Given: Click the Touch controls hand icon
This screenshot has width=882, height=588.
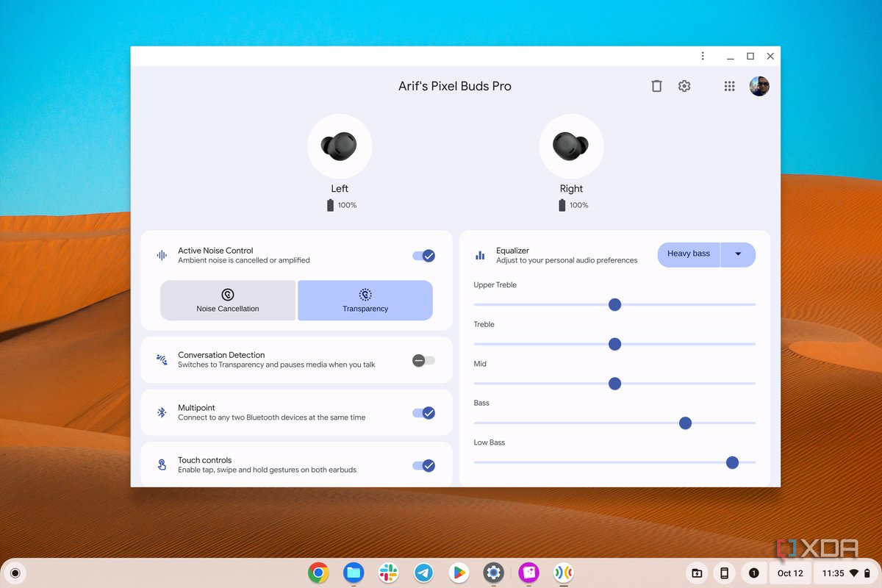Looking at the screenshot, I should pyautogui.click(x=162, y=465).
